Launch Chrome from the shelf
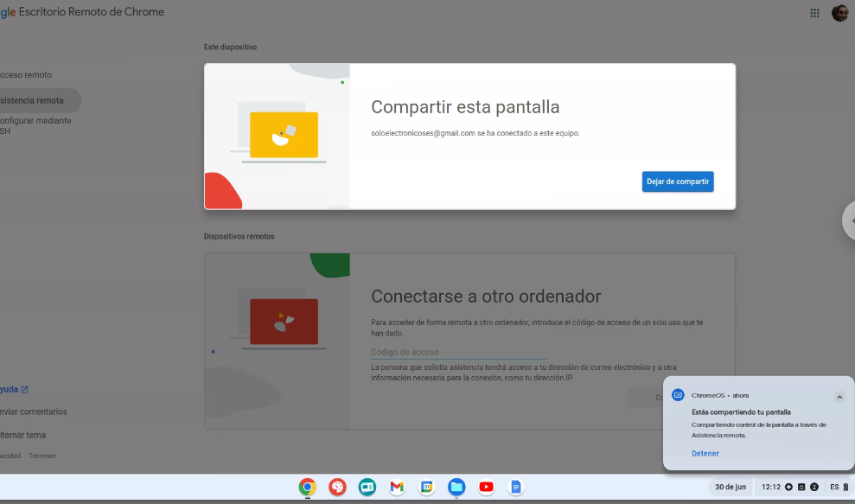The image size is (855, 504). click(x=307, y=488)
